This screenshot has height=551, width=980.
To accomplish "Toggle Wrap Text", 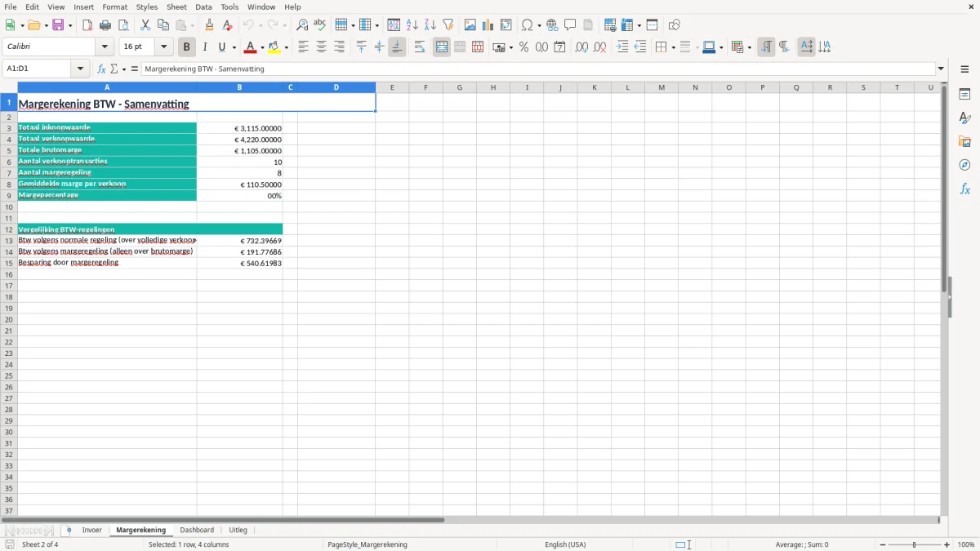I will [x=420, y=47].
